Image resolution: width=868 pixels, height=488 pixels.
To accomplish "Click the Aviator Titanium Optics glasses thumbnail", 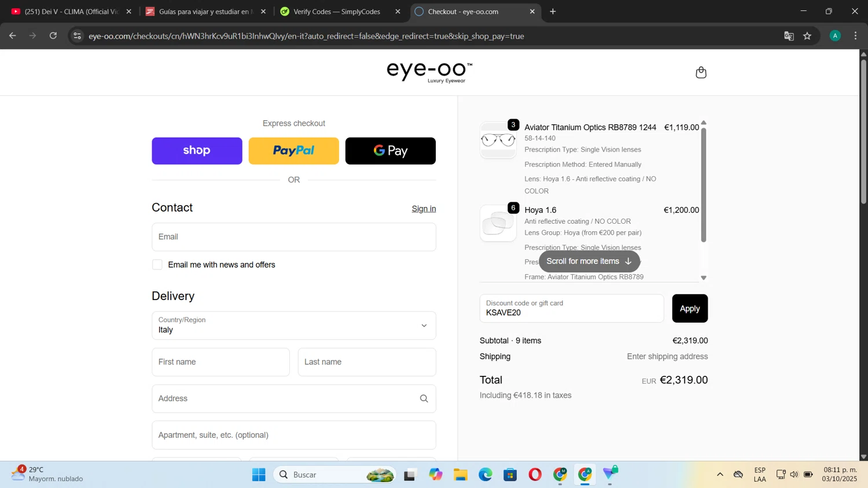I will [498, 141].
